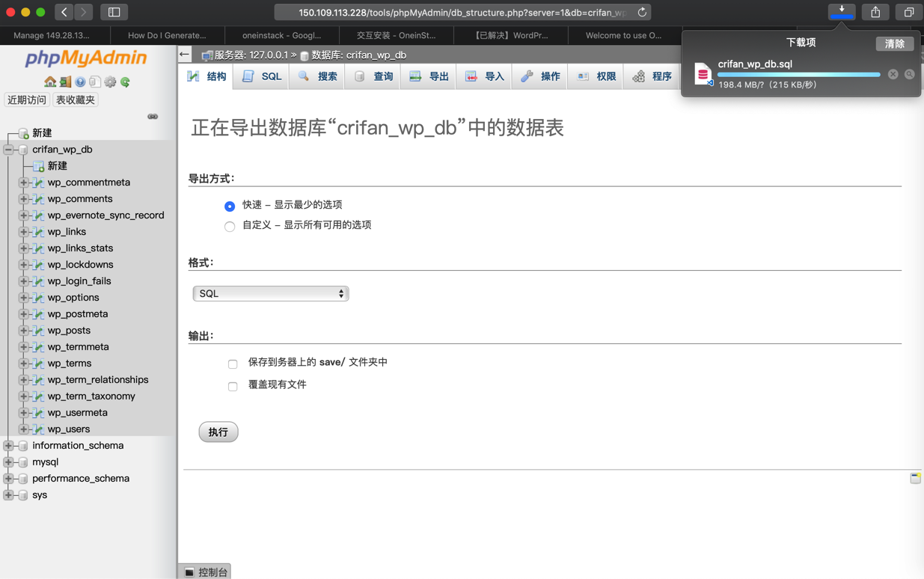Open the Safari share menu
The height and width of the screenshot is (579, 924).
[x=875, y=12]
